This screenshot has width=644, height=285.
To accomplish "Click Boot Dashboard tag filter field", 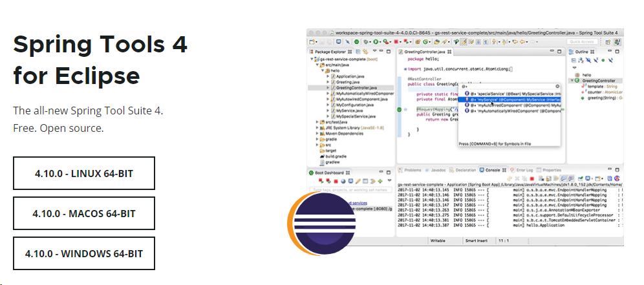I will (x=350, y=190).
